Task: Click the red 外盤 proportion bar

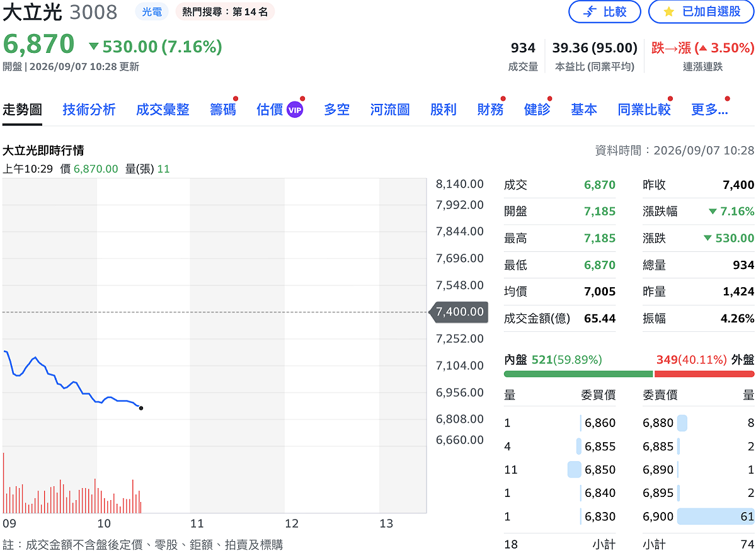Action: tap(704, 373)
